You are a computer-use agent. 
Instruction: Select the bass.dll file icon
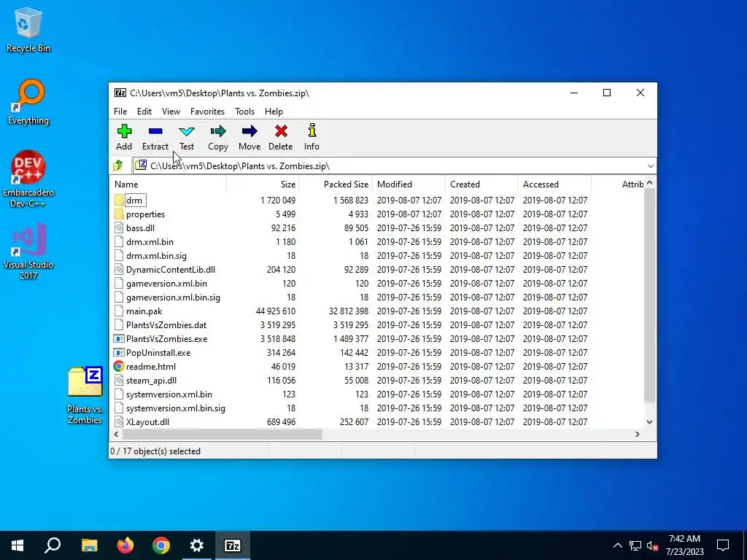[x=119, y=227]
